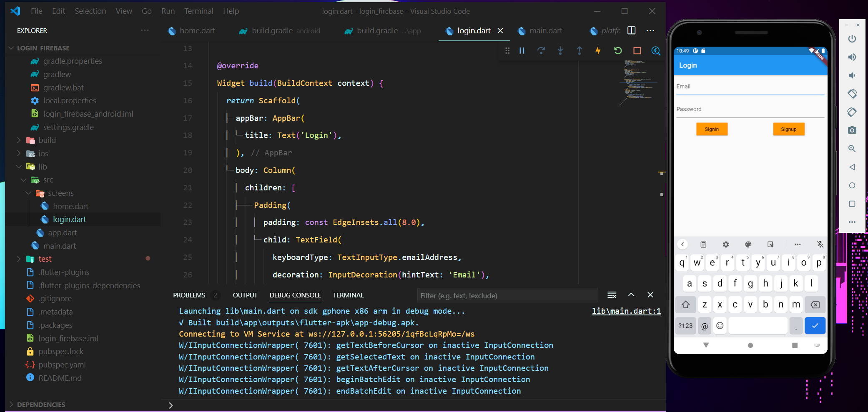The width and height of the screenshot is (868, 412).
Task: Take a screenshot of the emulator
Action: [852, 130]
